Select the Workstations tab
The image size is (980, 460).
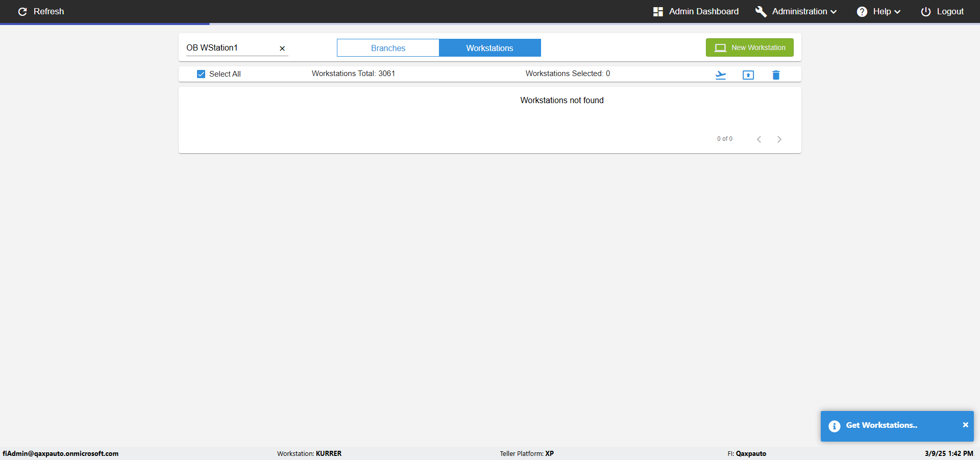pos(490,48)
